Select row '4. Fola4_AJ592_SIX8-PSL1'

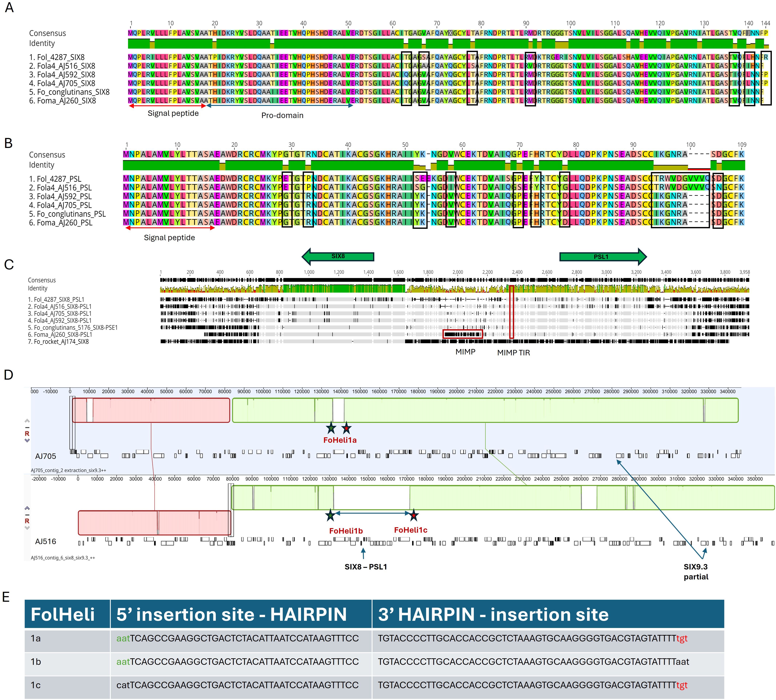pos(388,320)
